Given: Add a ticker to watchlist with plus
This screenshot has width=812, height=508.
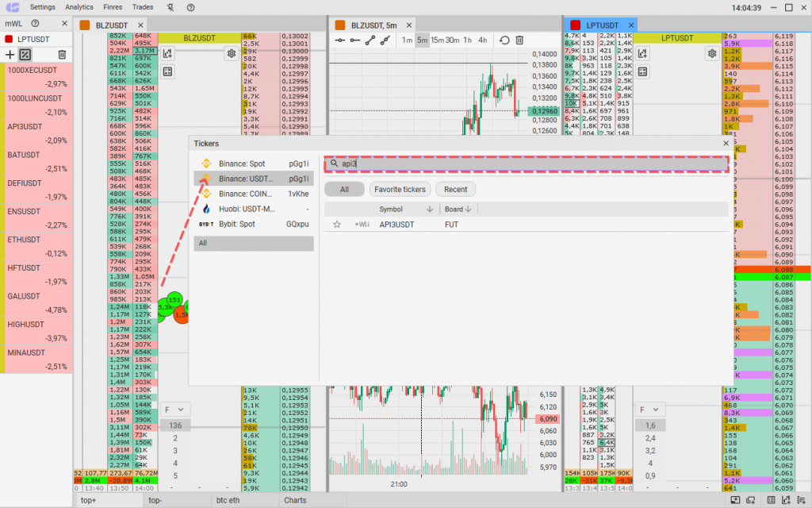Looking at the screenshot, I should click(10, 55).
